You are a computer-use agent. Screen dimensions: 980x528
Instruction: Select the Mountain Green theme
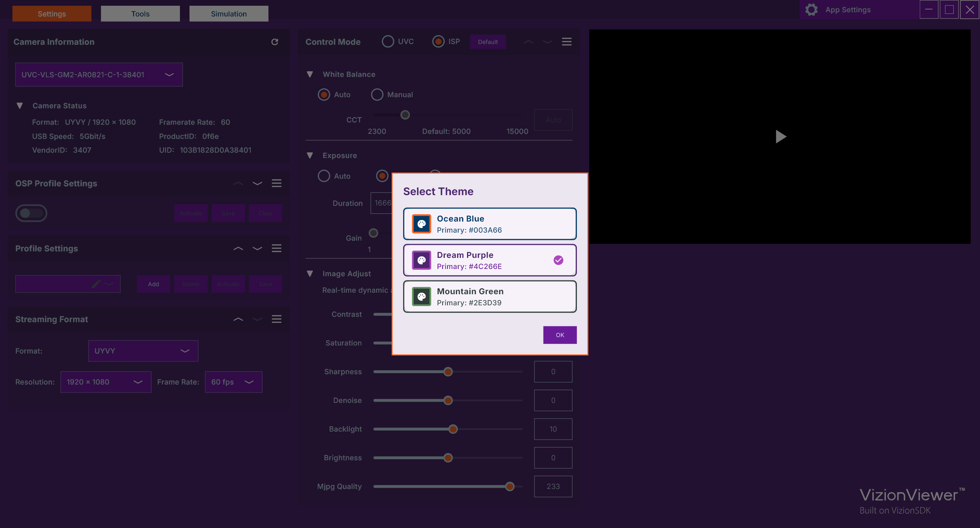490,296
